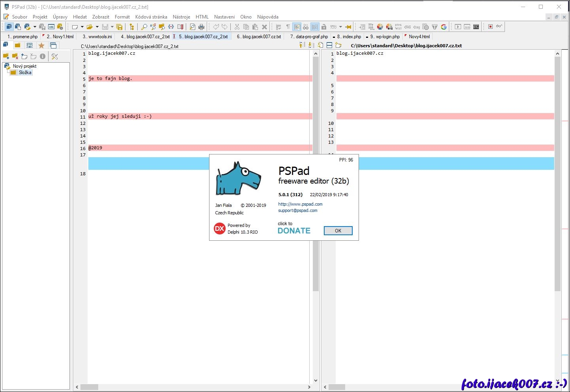Viewport: 570px width, 392px height.
Task: Click the Find magnifier icon in toolbar
Action: pos(144,27)
